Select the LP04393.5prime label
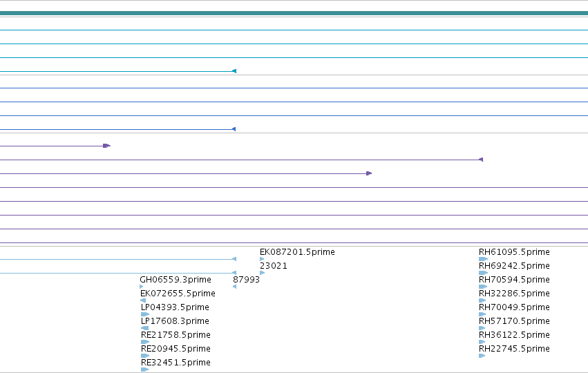This screenshot has width=588, height=373. coord(175,307)
